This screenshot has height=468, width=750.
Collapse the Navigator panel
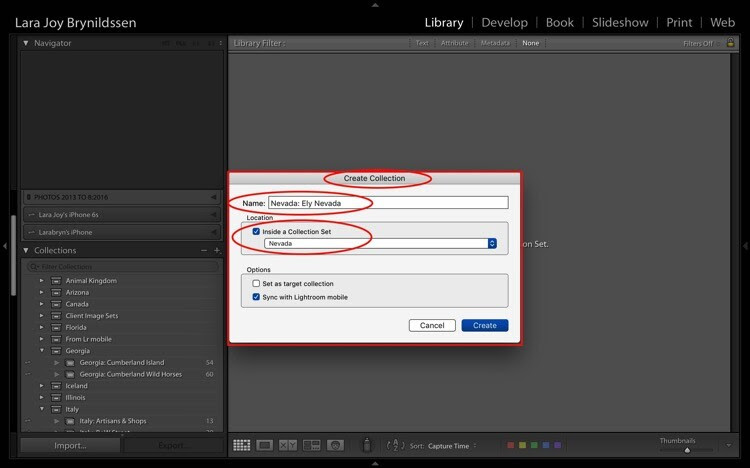tap(26, 43)
